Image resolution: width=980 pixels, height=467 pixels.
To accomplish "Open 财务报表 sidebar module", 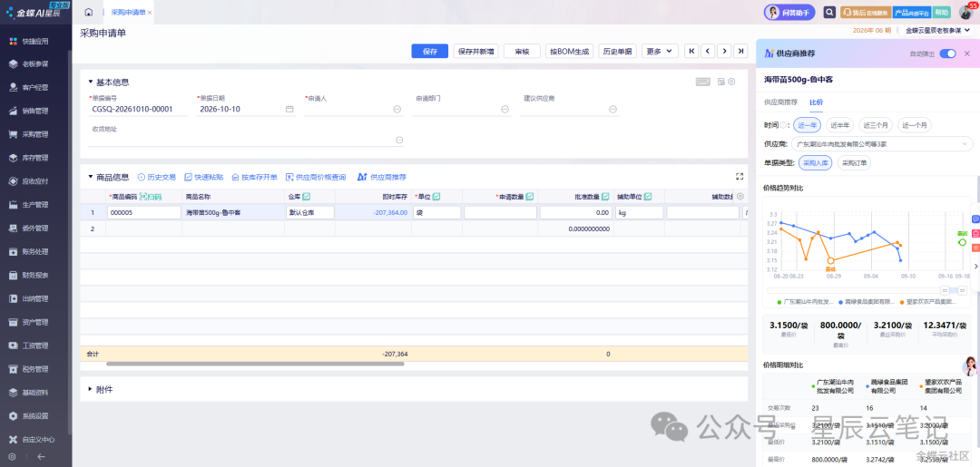I will click(36, 276).
